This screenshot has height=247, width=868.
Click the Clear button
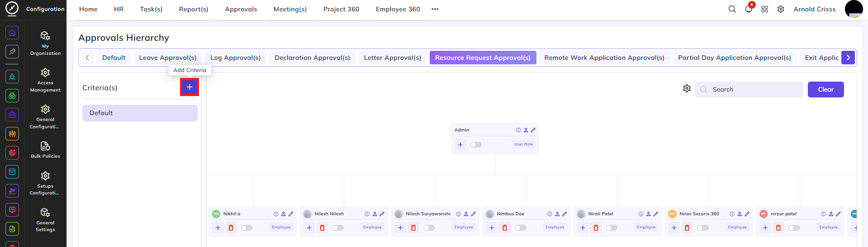[825, 89]
